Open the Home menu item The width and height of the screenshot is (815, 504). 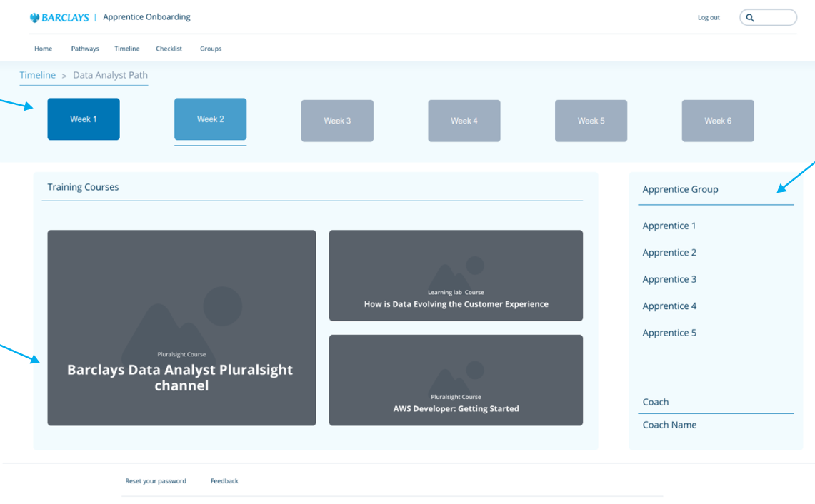pyautogui.click(x=43, y=49)
